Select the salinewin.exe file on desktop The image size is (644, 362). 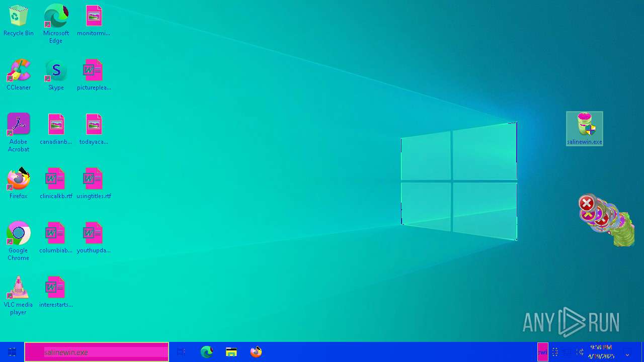584,129
